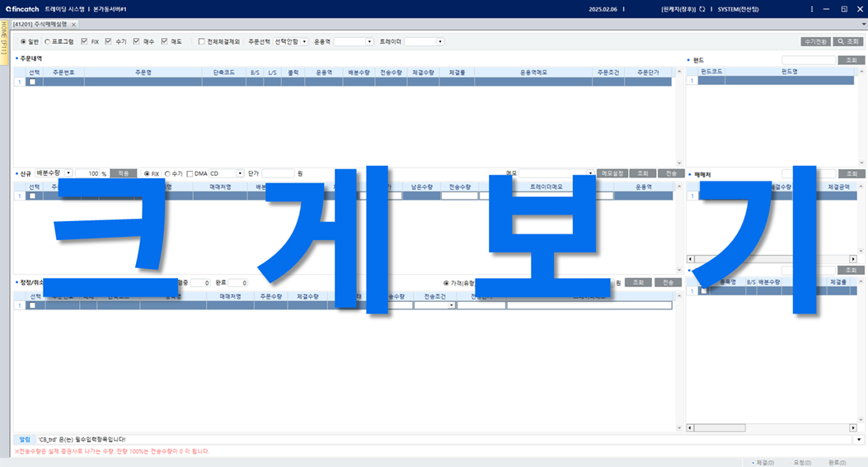The image size is (868, 467).
Task: Click the magnifier 조회 button at top right
Action: pyautogui.click(x=847, y=41)
